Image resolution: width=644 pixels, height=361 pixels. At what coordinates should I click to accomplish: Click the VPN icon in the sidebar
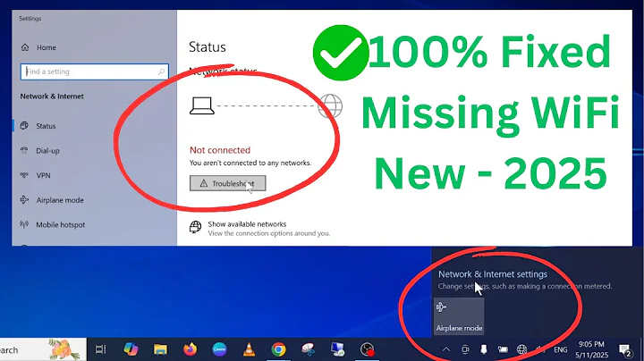coord(24,175)
